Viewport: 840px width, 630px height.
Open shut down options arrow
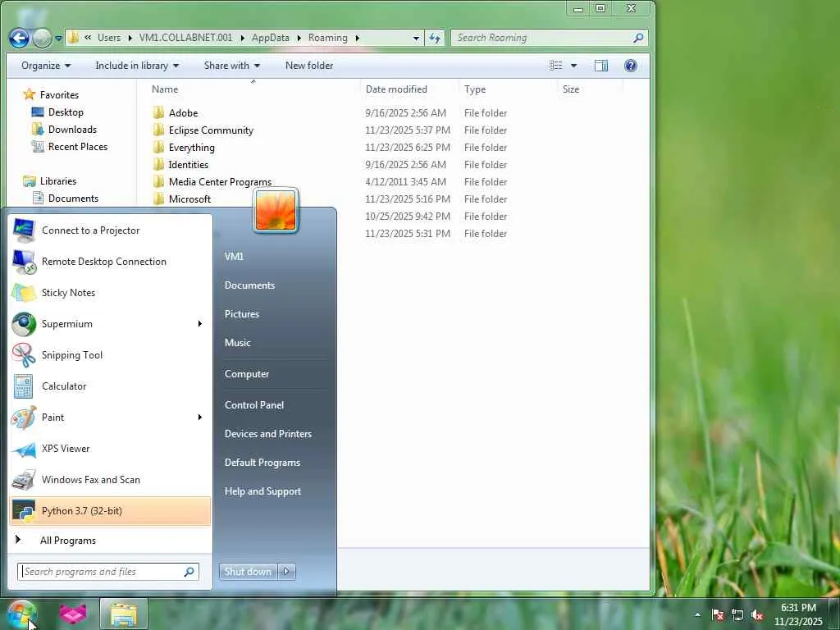point(286,572)
